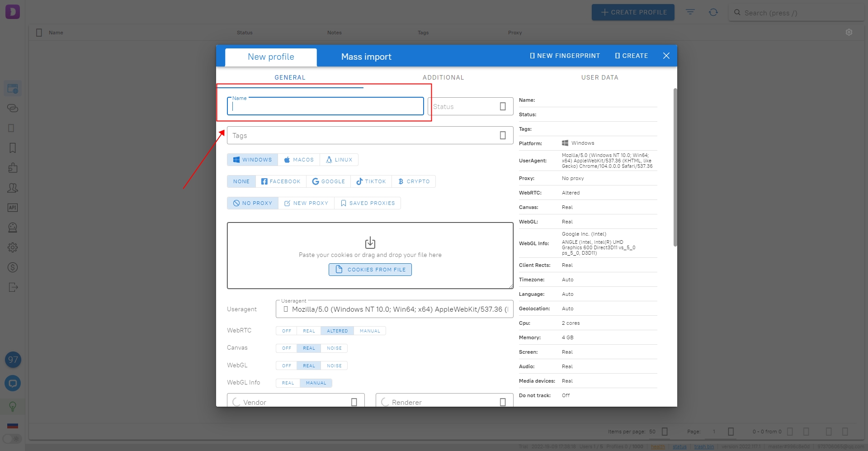Screen dimensions: 868x451
Task: Open the API section in sidebar
Action: coord(13,208)
